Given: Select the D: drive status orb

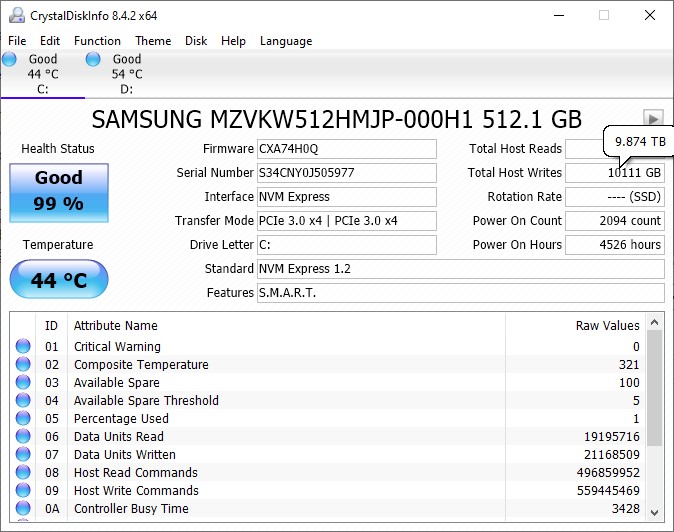Looking at the screenshot, I should pos(93,59).
